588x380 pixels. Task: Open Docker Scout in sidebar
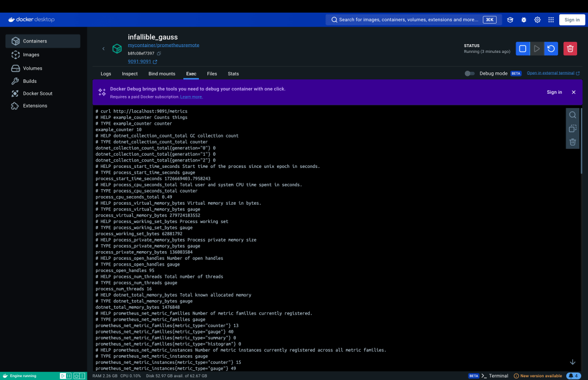[x=43, y=93]
